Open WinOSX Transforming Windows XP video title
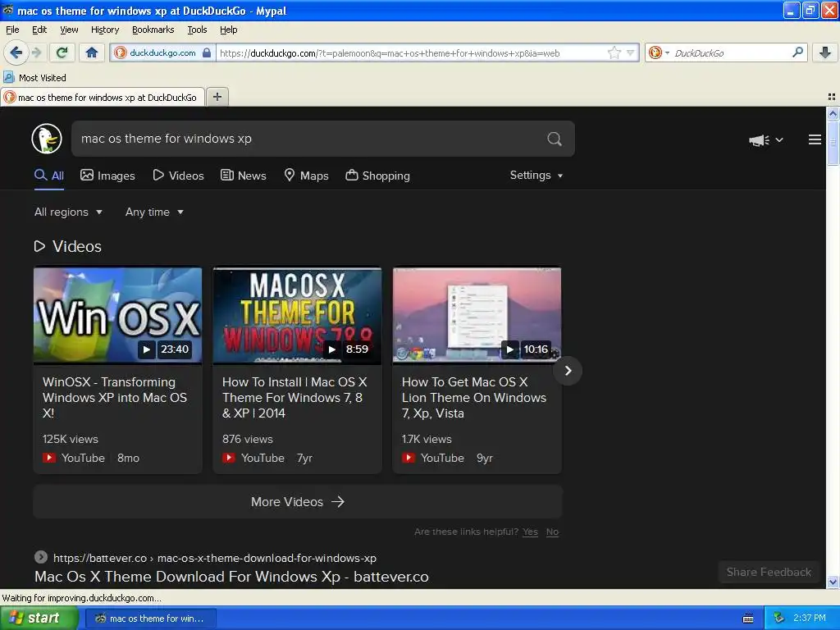The width and height of the screenshot is (840, 630). pyautogui.click(x=115, y=398)
